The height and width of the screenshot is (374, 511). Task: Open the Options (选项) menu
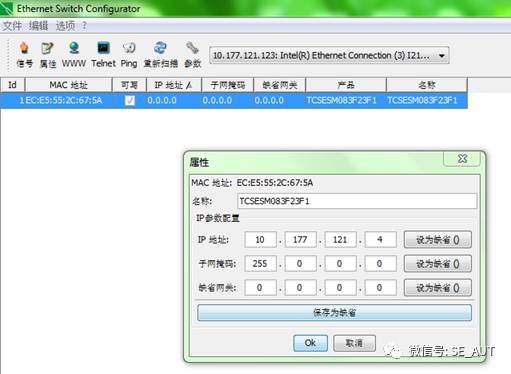point(65,26)
